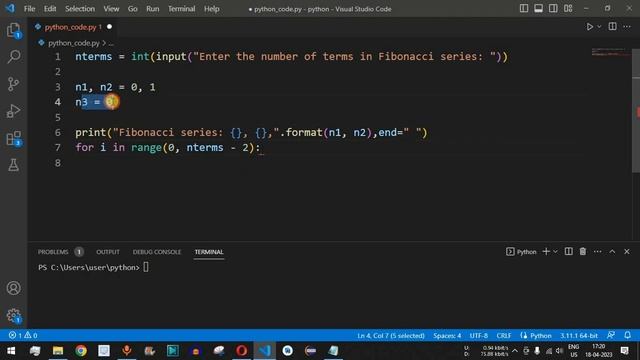Switch to the Debug Console tab
The image size is (640, 360).
[x=157, y=252]
